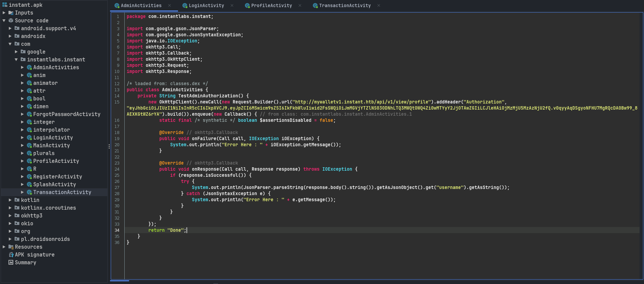The width and height of the screenshot is (644, 284).
Task: Expand the google package
Action: (16, 52)
